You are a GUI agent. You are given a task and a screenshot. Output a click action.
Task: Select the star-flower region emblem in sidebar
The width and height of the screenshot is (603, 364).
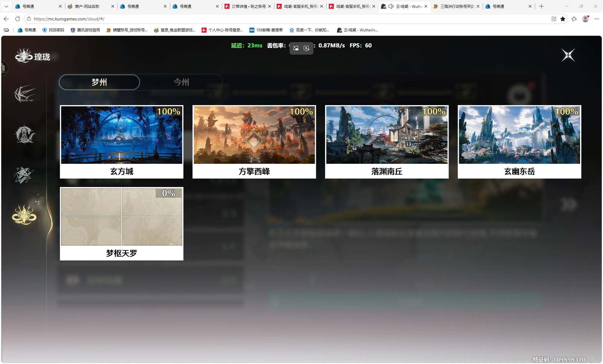24,175
